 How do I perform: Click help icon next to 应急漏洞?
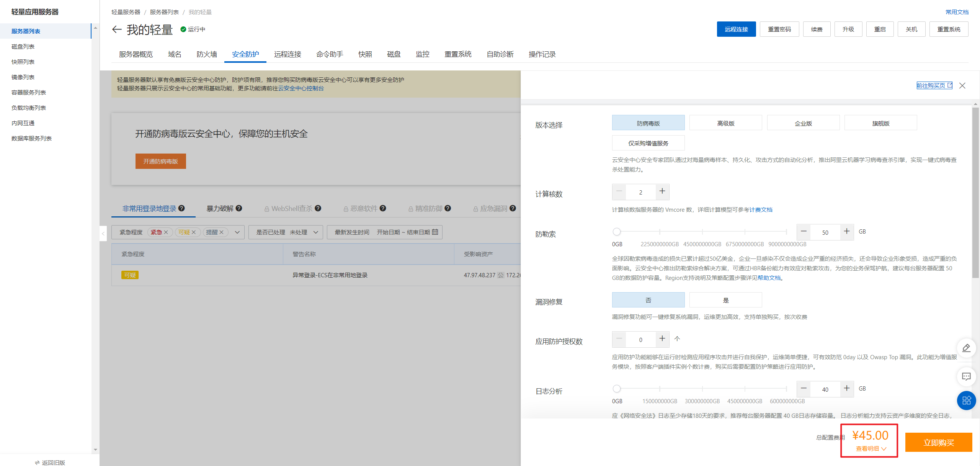point(513,208)
